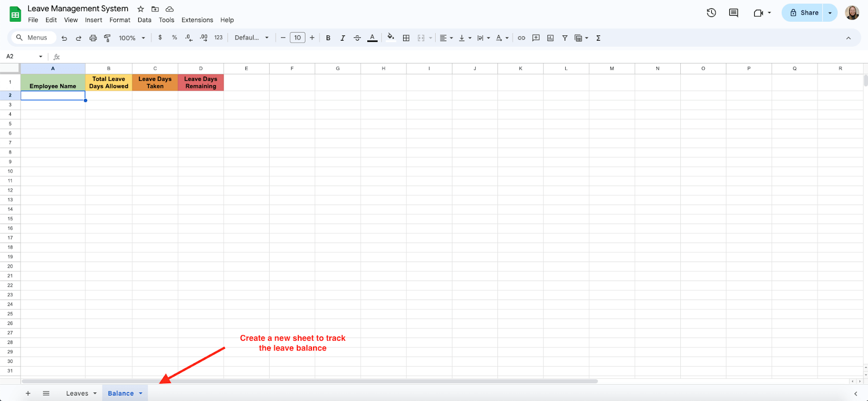Click the Undo icon in toolbar
The height and width of the screenshot is (401, 868).
coord(64,38)
